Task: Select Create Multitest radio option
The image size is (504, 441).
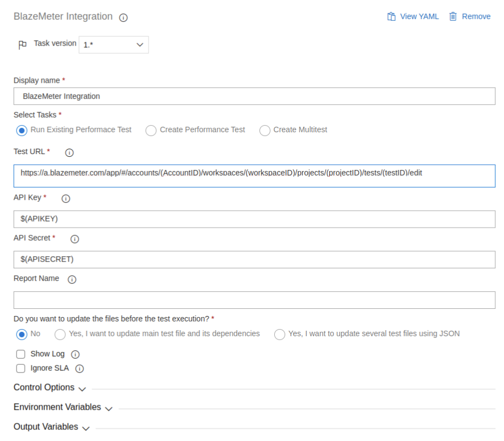Action: (264, 131)
